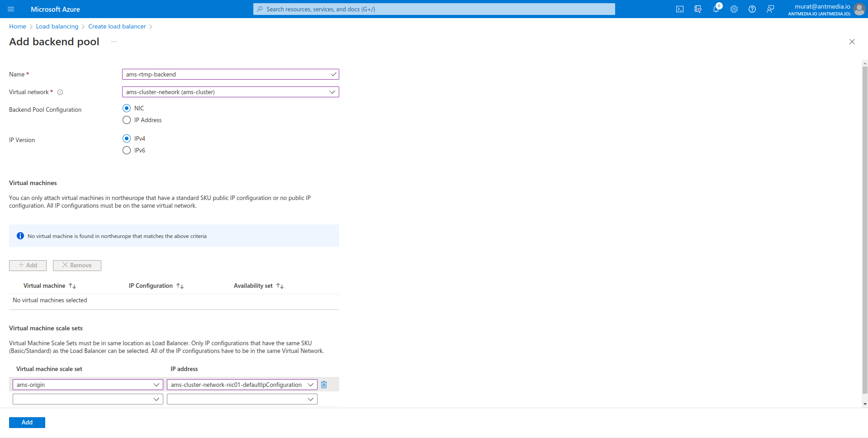868x438 pixels.
Task: Open the notifications bell
Action: (x=716, y=9)
